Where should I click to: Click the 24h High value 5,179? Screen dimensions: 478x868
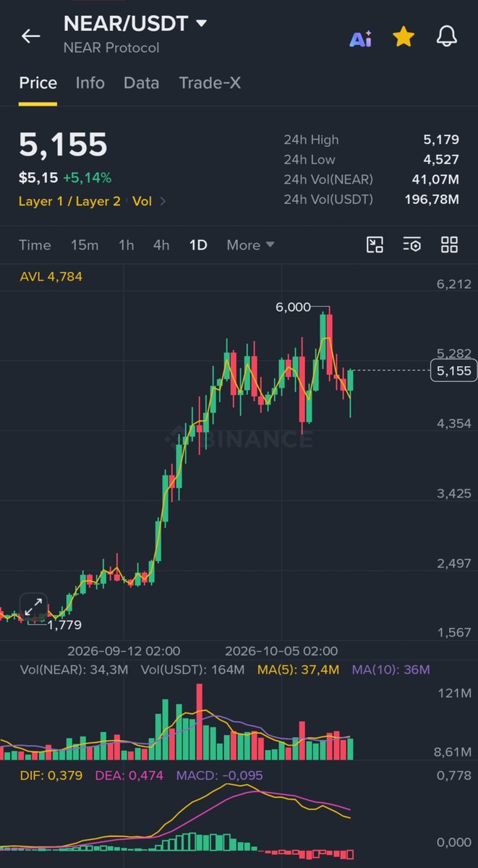click(x=441, y=140)
